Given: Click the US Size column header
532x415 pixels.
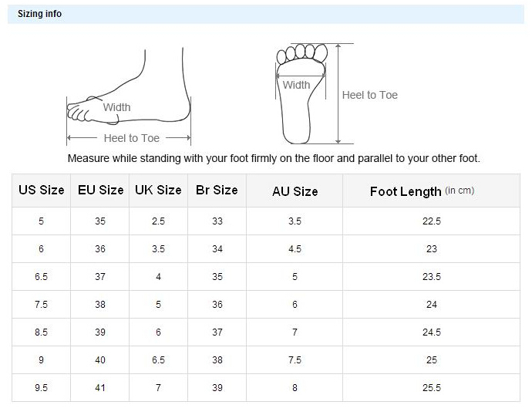Looking at the screenshot, I should 42,191.
